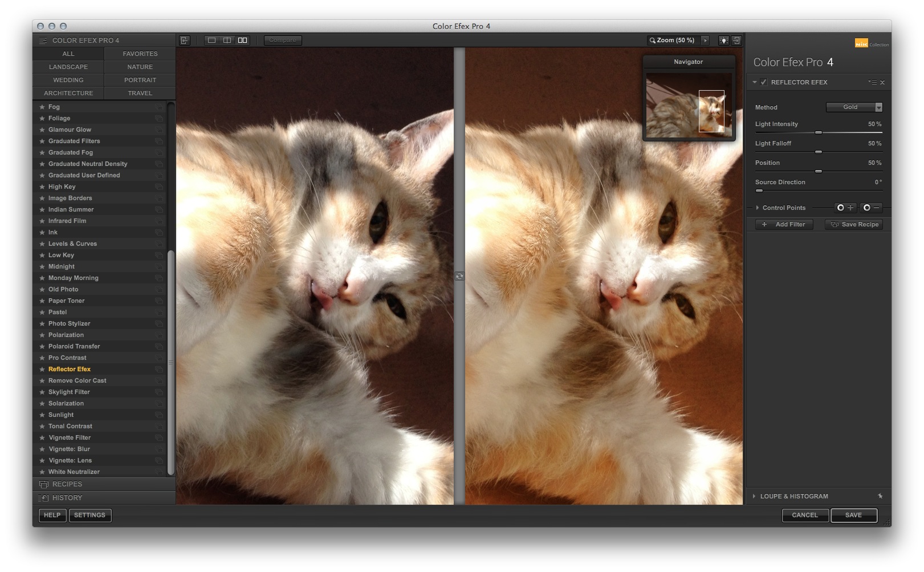Switch to split preview view
Image resolution: width=924 pixels, height=572 pixels.
(227, 40)
